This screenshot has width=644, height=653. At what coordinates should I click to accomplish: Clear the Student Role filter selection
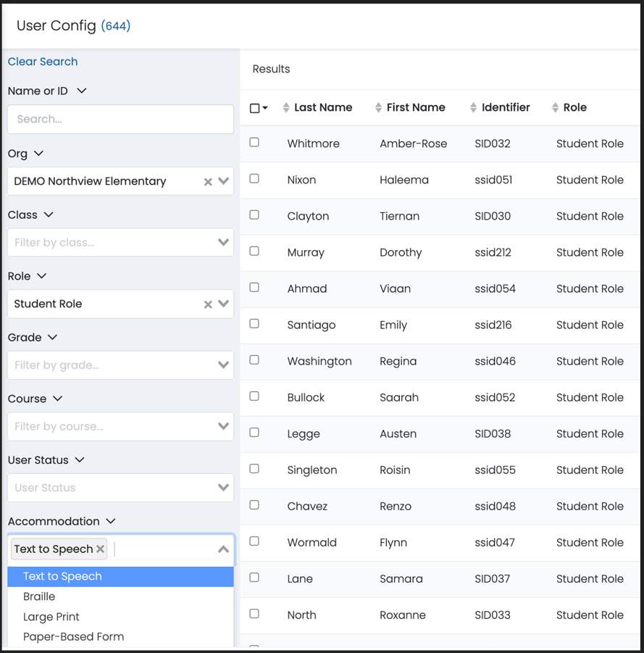pos(208,304)
